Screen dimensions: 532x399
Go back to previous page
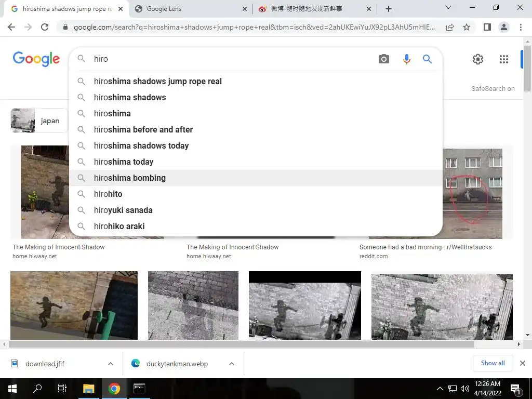pos(11,27)
